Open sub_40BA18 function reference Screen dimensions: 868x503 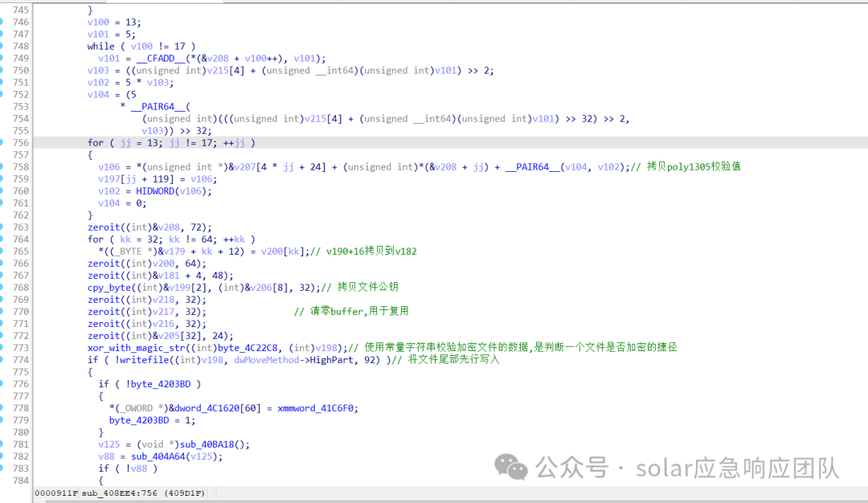(207, 444)
